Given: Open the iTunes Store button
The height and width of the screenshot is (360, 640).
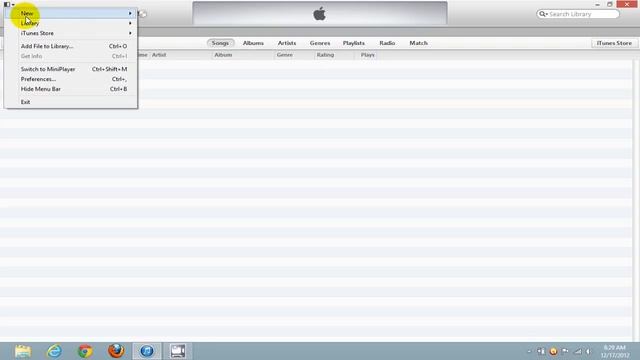Looking at the screenshot, I should [x=614, y=43].
